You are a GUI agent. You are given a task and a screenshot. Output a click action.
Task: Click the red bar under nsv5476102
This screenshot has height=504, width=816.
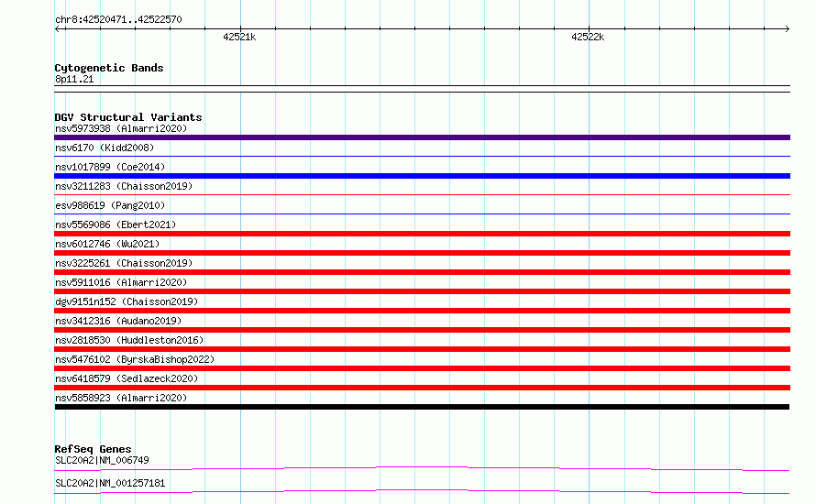click(x=422, y=368)
